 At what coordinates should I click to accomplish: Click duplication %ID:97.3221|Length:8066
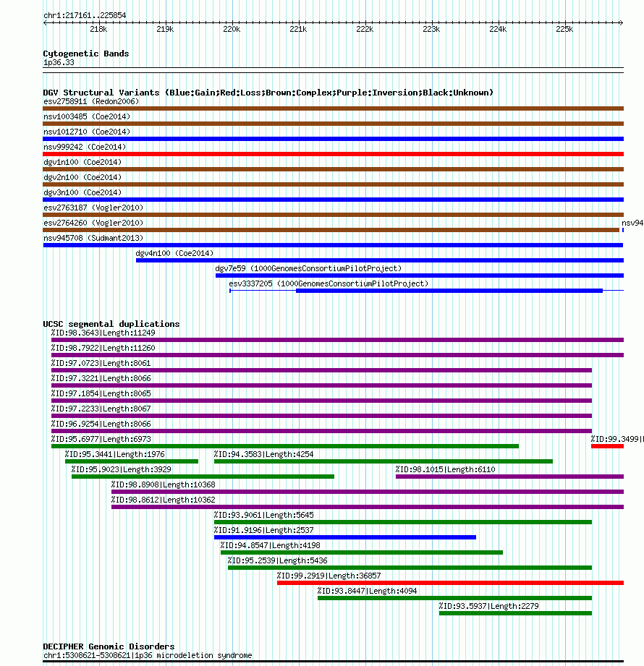click(101, 378)
